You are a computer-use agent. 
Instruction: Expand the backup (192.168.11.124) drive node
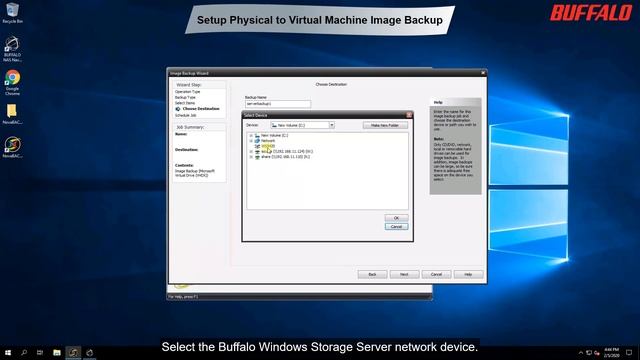(x=251, y=151)
